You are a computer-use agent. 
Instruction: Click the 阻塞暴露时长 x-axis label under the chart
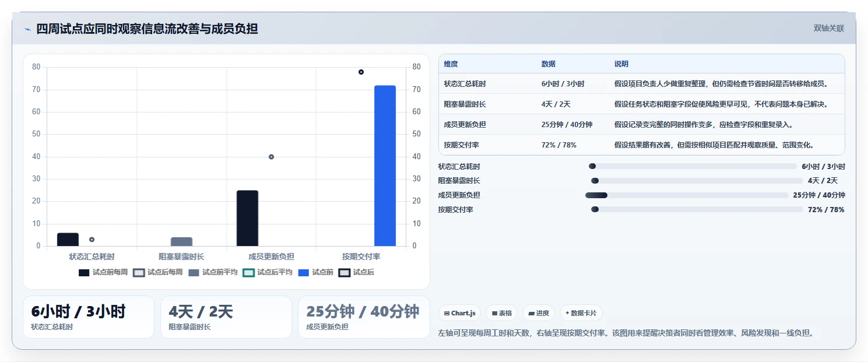click(181, 256)
